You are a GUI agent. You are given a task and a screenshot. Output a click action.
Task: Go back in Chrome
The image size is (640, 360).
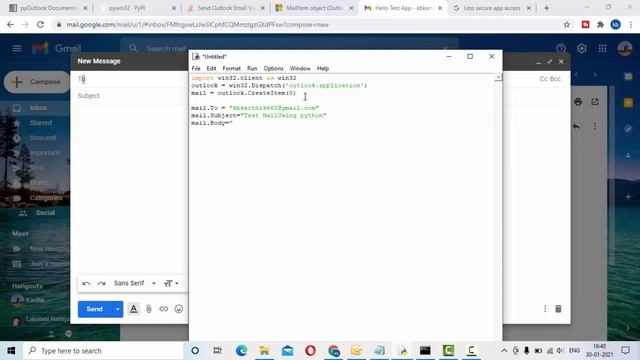click(10, 24)
